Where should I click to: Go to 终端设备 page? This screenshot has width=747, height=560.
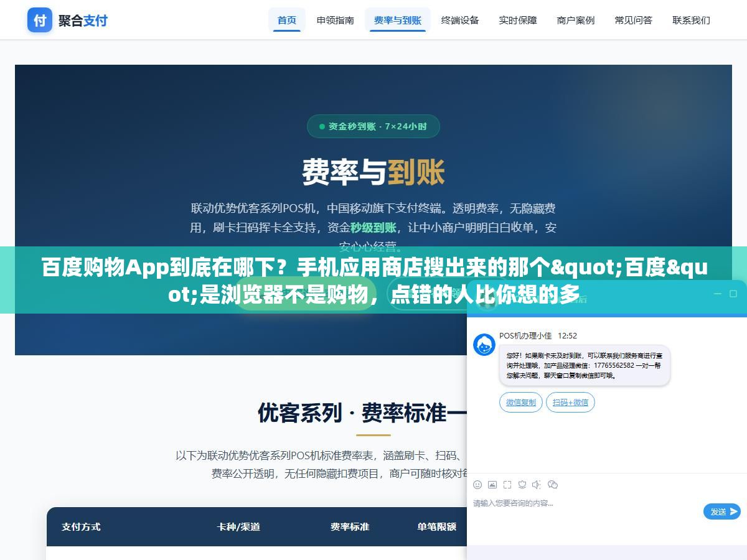pyautogui.click(x=460, y=20)
